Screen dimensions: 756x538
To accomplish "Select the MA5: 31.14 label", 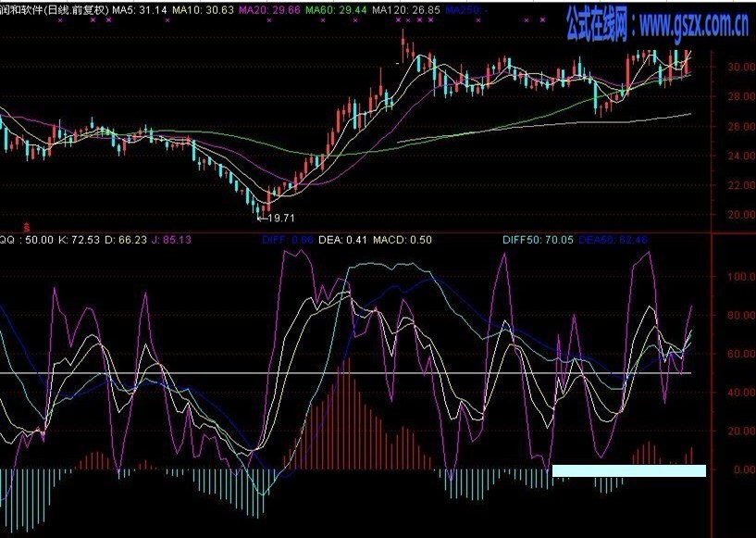I will pyautogui.click(x=141, y=9).
